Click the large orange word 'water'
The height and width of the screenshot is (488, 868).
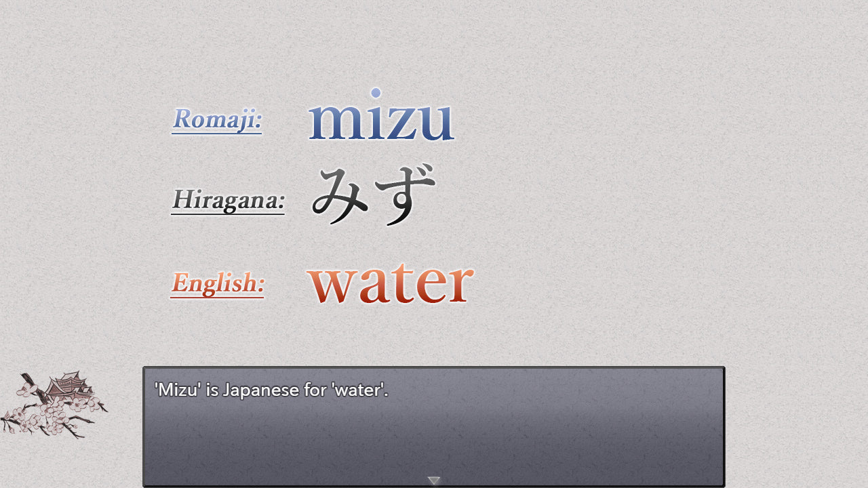coord(390,283)
